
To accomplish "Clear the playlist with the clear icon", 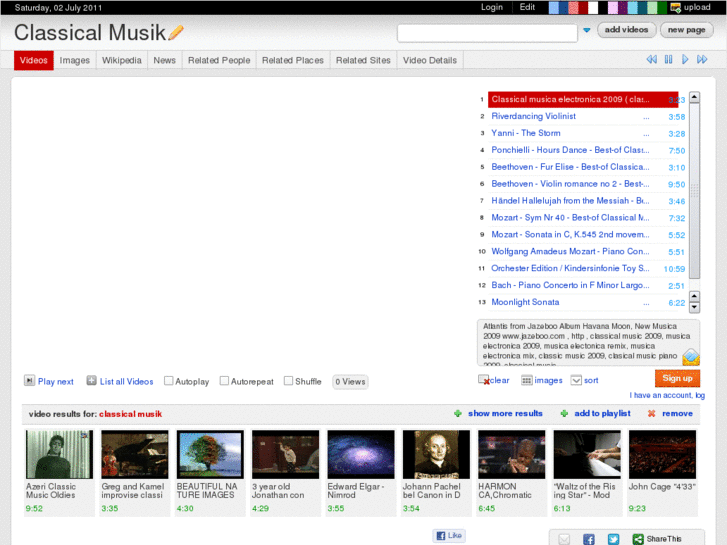I will coord(484,380).
